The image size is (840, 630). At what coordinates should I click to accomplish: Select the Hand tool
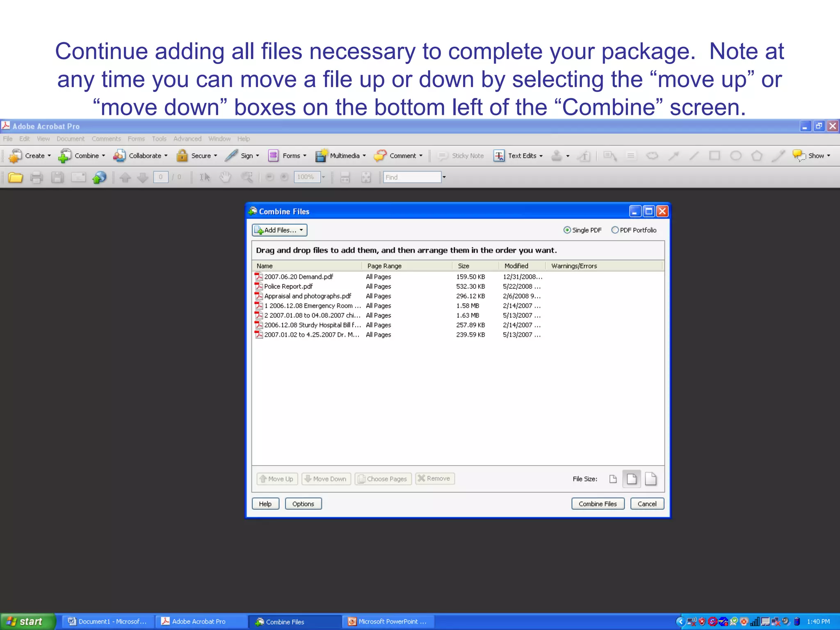coord(225,177)
